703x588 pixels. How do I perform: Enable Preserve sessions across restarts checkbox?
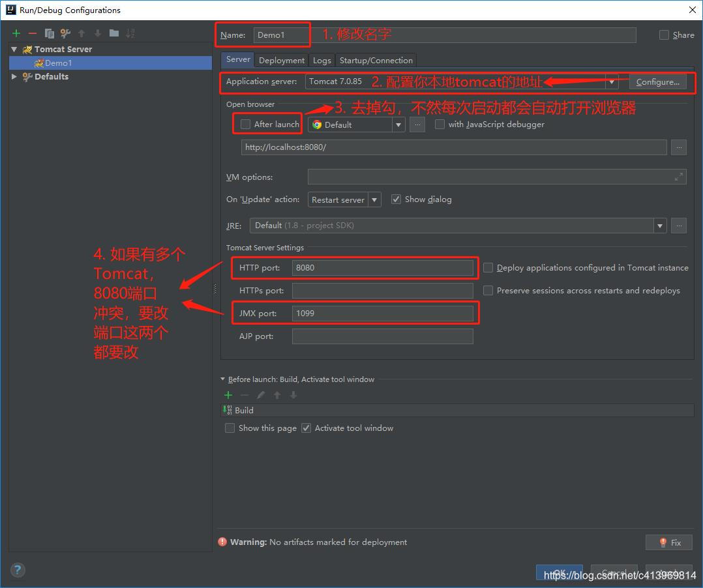pos(488,291)
